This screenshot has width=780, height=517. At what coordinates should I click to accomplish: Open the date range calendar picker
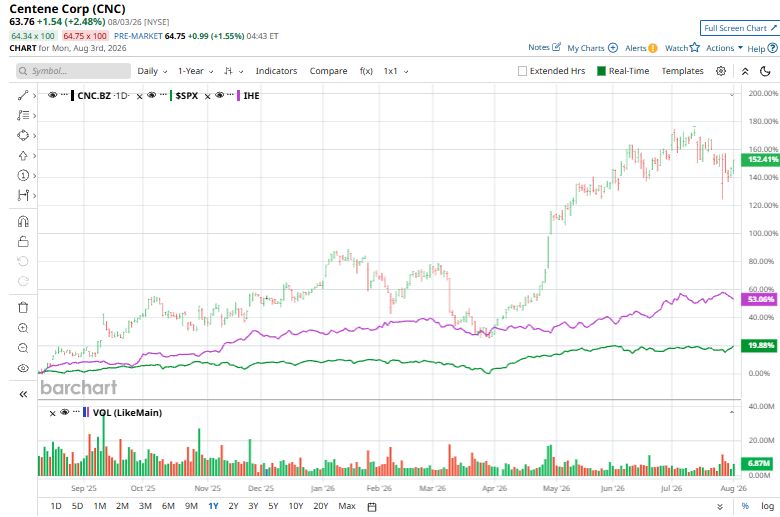pyautogui.click(x=372, y=507)
